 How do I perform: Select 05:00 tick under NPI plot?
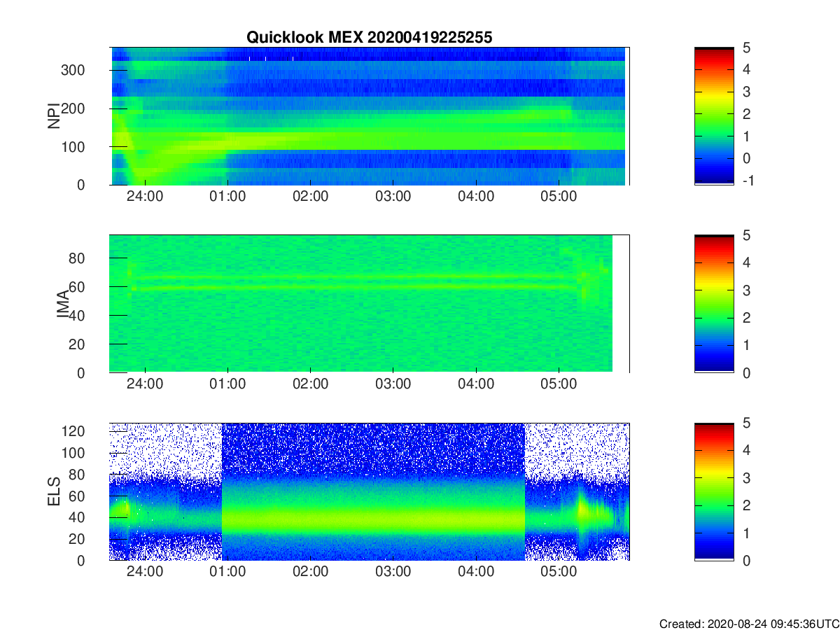558,197
